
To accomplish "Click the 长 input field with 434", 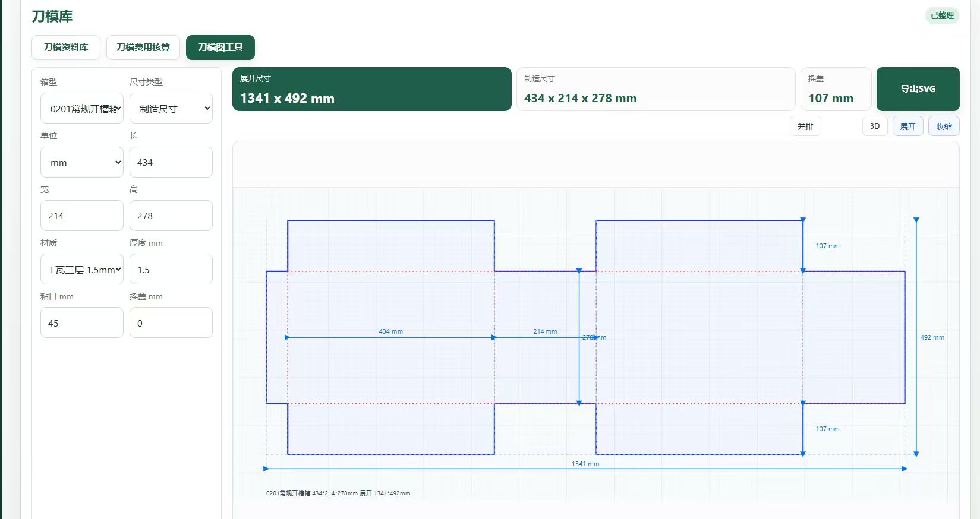I will [171, 162].
